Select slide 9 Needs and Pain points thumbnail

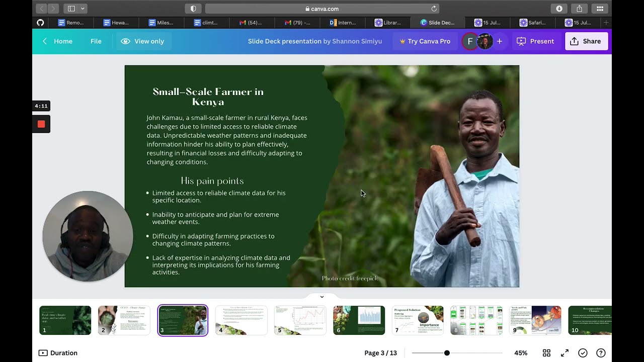[x=535, y=320]
